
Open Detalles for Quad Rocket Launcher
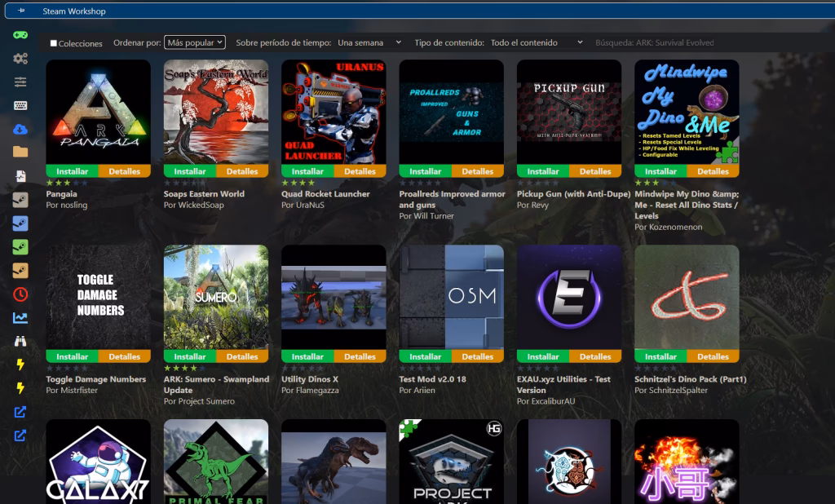click(x=360, y=171)
